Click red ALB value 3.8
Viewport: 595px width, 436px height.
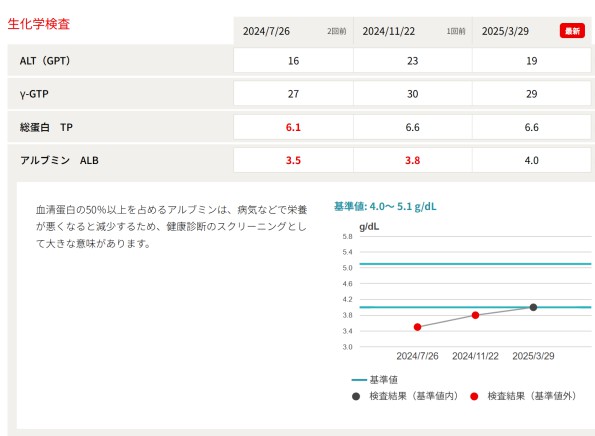[x=412, y=161]
